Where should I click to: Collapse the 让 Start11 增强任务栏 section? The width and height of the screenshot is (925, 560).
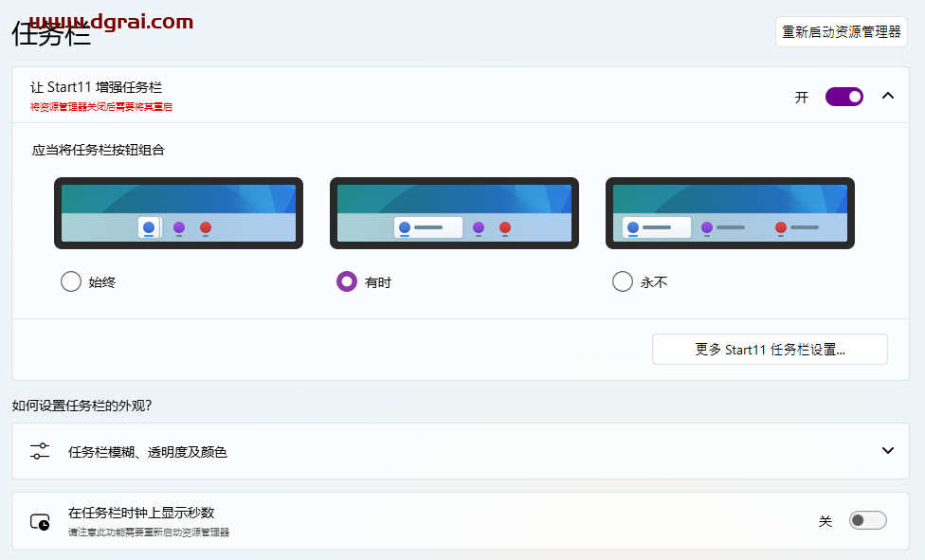coord(888,96)
